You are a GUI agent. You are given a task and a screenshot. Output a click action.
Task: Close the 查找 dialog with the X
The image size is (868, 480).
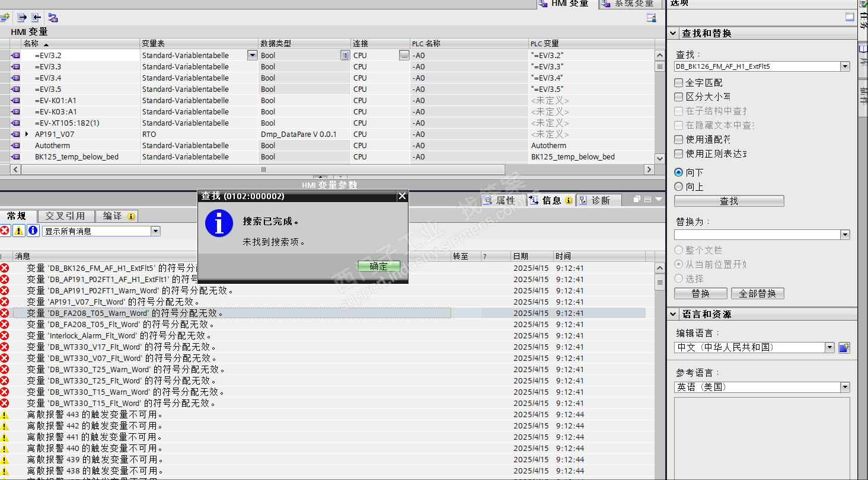coord(401,196)
